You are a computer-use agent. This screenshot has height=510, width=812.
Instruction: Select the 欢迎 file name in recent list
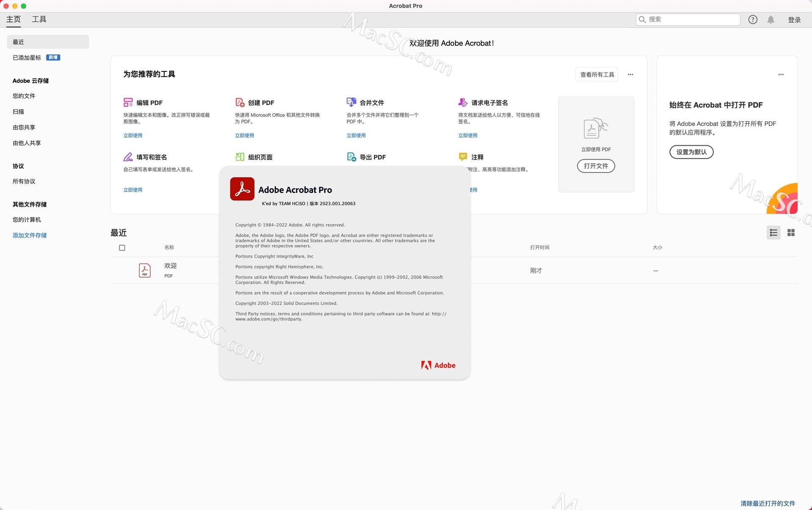pyautogui.click(x=170, y=266)
